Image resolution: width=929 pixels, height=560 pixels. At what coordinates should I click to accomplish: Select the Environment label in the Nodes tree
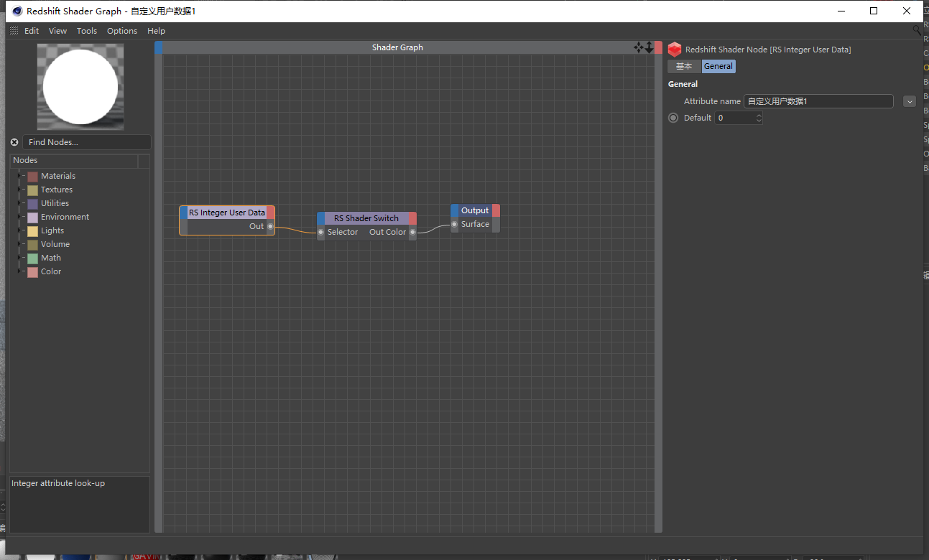pos(65,217)
